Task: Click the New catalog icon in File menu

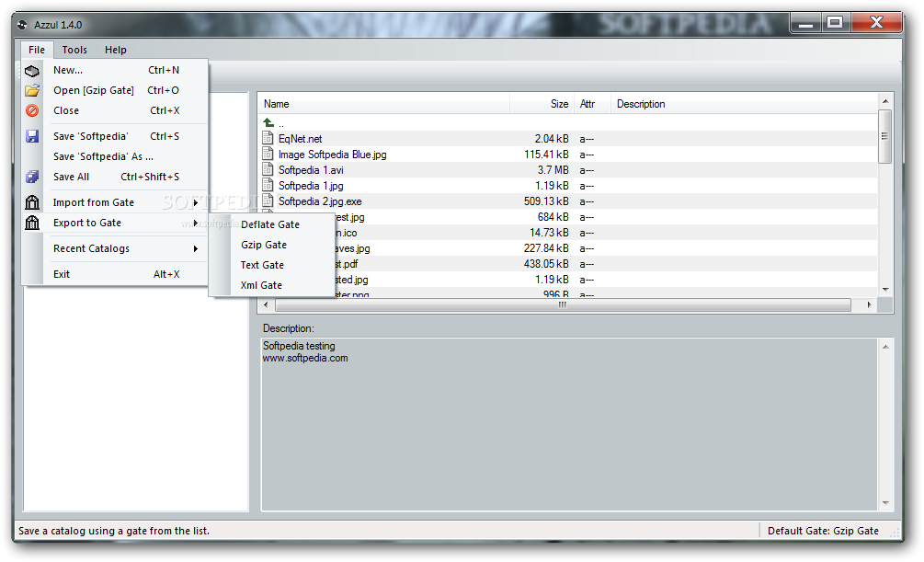Action: [x=32, y=71]
